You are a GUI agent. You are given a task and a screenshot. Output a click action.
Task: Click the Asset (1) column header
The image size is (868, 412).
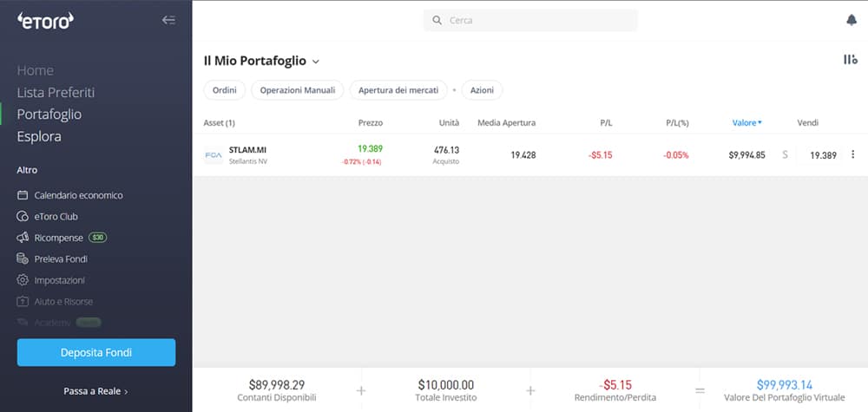(220, 123)
